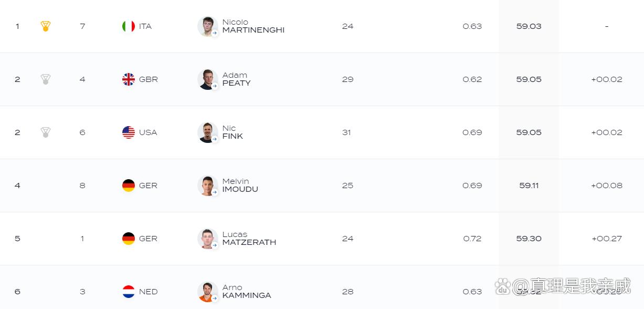Image resolution: width=644 pixels, height=309 pixels.
Task: Click the silver medal icon beside Nic Fink's row
Action: 46,132
